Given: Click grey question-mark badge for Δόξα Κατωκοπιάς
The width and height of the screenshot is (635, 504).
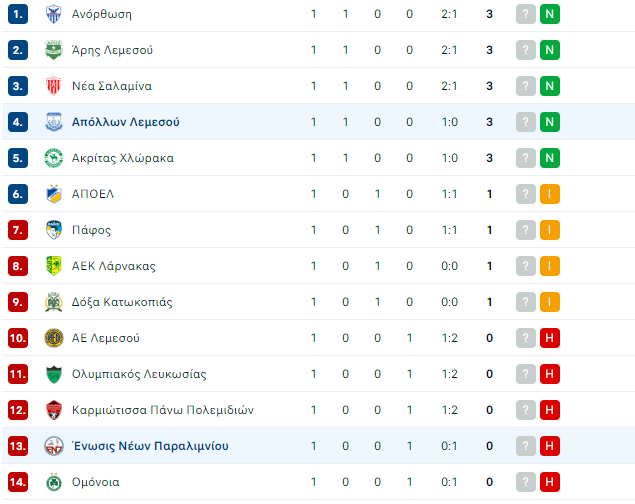Looking at the screenshot, I should click(526, 302).
